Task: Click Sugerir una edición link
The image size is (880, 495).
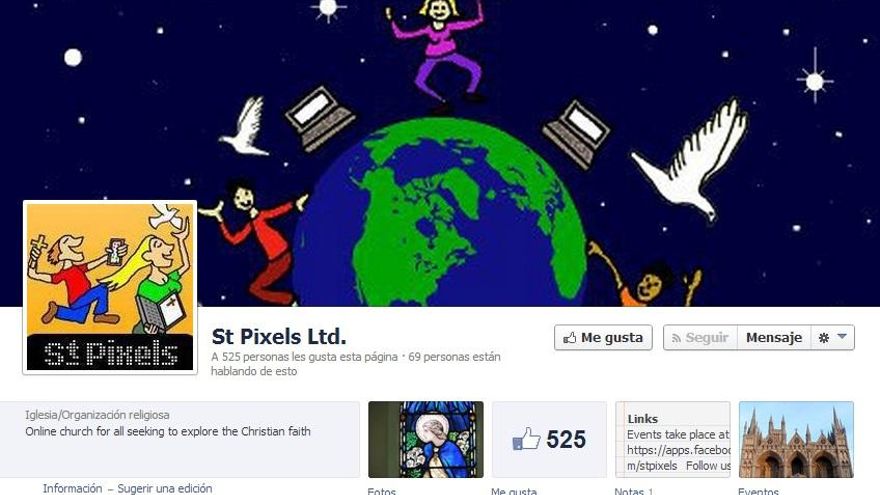Action: click(164, 488)
